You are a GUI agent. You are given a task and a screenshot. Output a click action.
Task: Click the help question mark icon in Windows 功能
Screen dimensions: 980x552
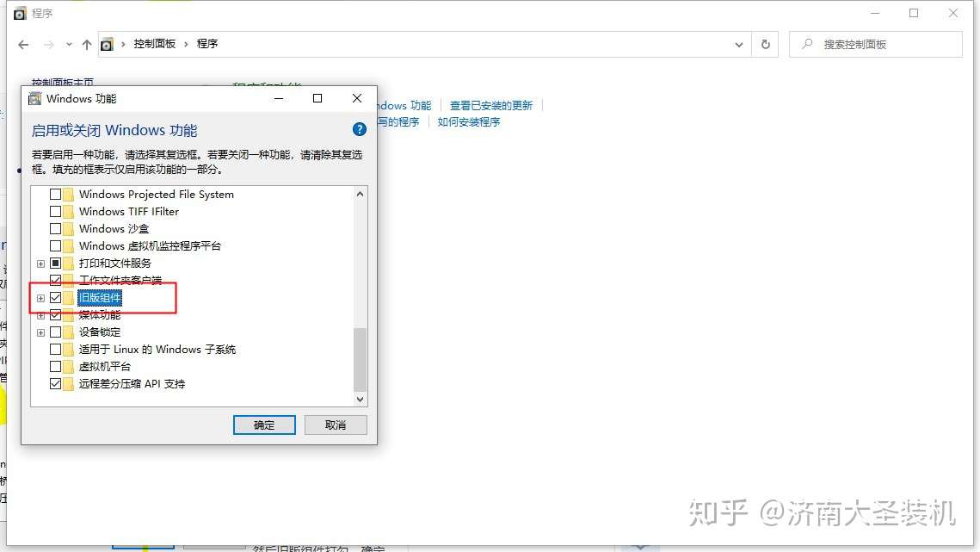point(360,129)
